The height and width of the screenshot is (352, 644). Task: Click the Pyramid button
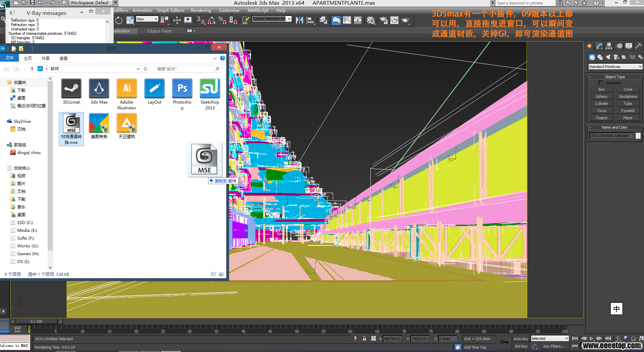pos(628,111)
